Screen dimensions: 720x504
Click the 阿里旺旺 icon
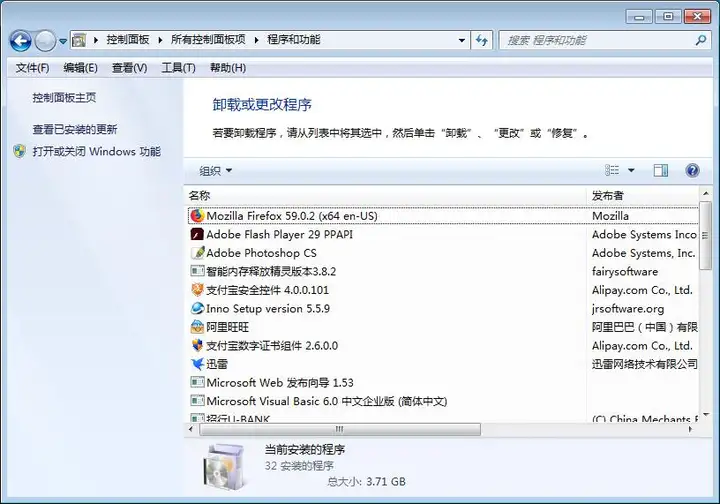(x=197, y=327)
